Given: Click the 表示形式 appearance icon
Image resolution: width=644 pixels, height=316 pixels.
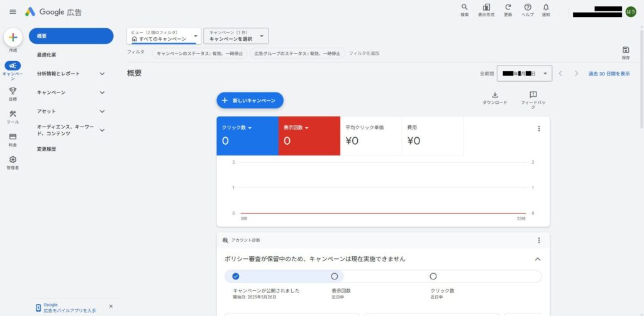Looking at the screenshot, I should coord(486,8).
